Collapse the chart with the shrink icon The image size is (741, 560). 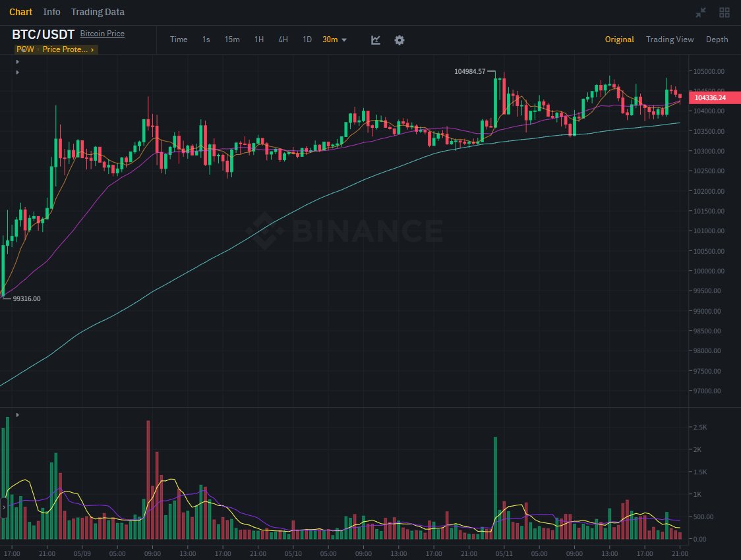point(701,13)
